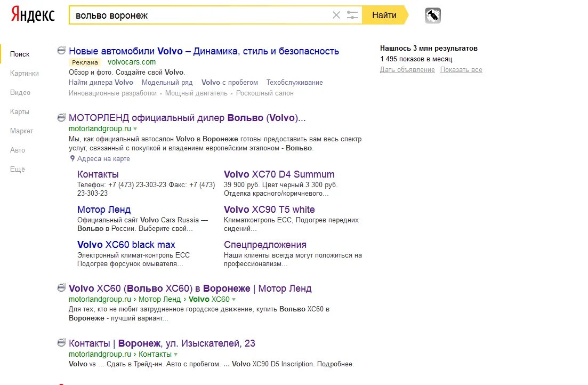Click text 1 495 показов в месяц
588x385 pixels.
tap(416, 59)
